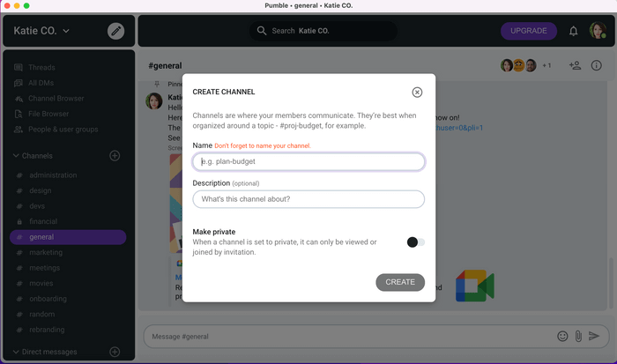Viewport: 617px width, 364px height.
Task: Select the marketing channel
Action: pyautogui.click(x=68, y=252)
